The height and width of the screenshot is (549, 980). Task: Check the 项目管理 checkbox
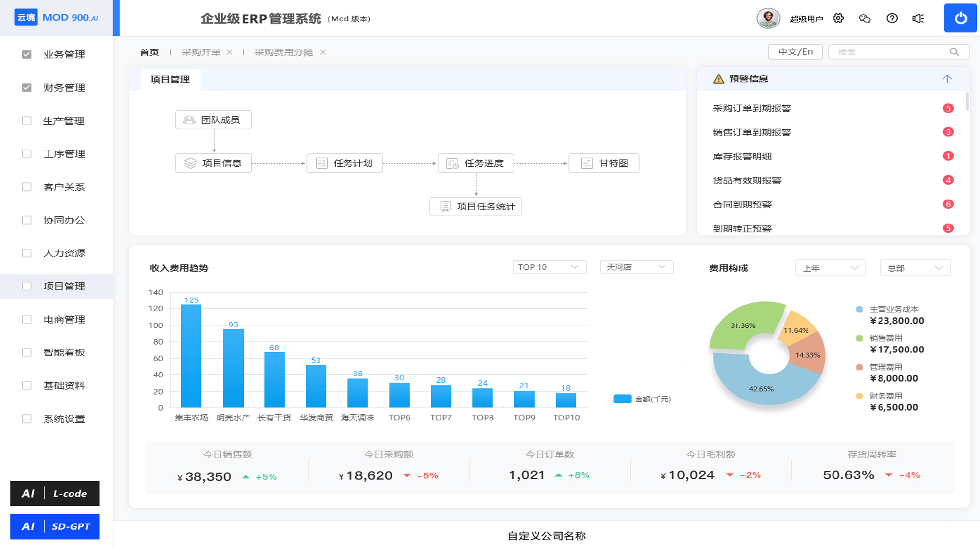click(27, 286)
